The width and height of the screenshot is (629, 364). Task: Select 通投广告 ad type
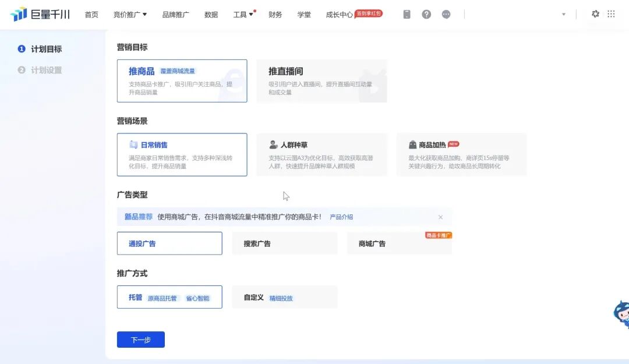point(169,243)
